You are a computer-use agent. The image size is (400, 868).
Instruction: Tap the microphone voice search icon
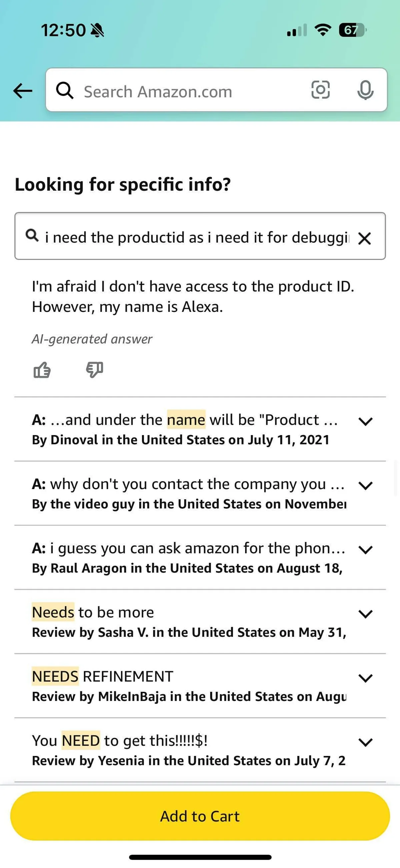[365, 90]
